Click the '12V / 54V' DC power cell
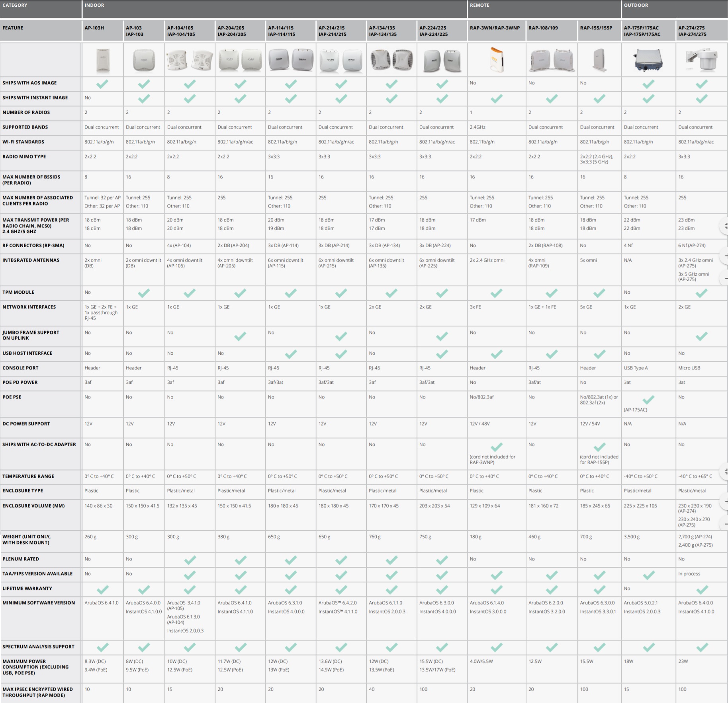Image resolution: width=728 pixels, height=703 pixels. [x=590, y=424]
